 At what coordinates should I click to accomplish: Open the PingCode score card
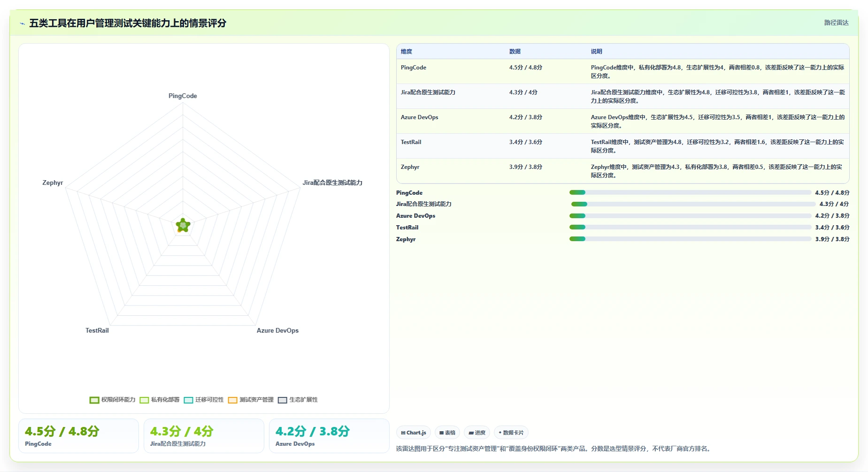[x=78, y=436]
